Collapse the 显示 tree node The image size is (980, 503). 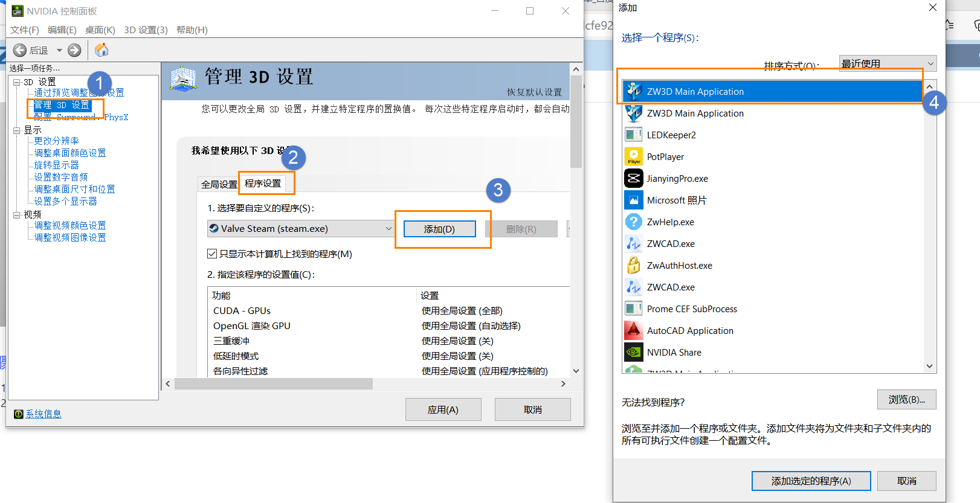tap(17, 130)
